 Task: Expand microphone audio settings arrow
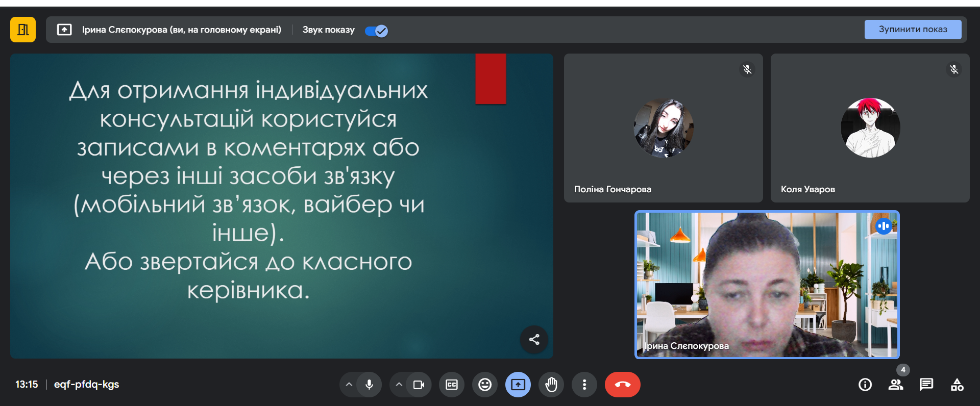point(349,385)
